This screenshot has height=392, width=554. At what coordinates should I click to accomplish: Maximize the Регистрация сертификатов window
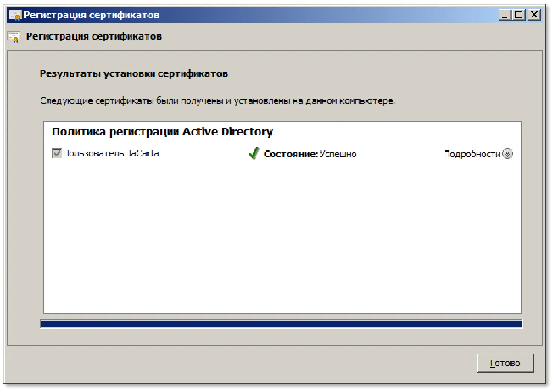(519, 15)
